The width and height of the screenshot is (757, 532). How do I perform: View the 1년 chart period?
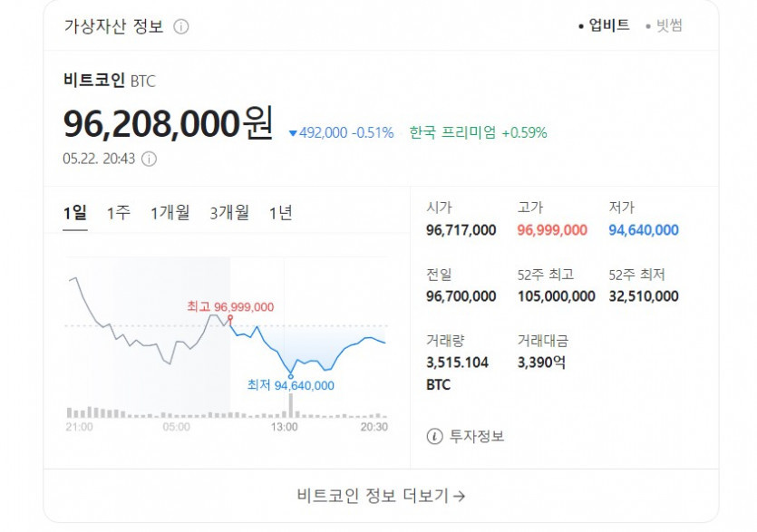click(x=281, y=213)
